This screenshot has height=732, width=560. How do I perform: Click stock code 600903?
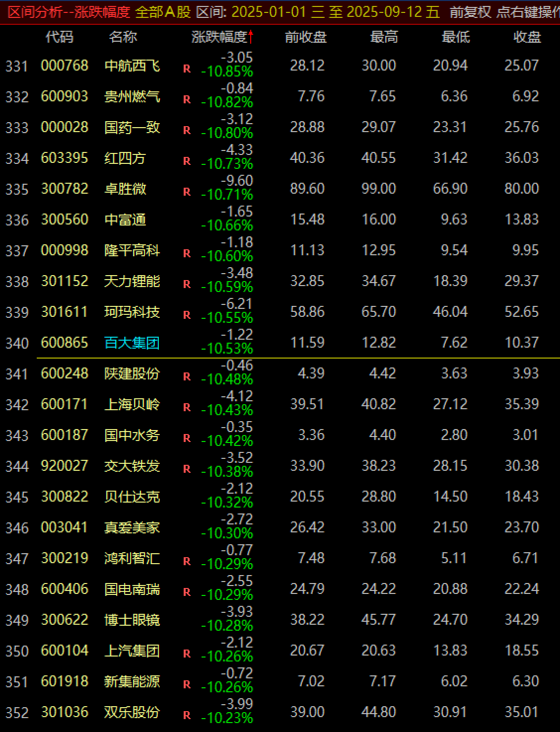(65, 96)
